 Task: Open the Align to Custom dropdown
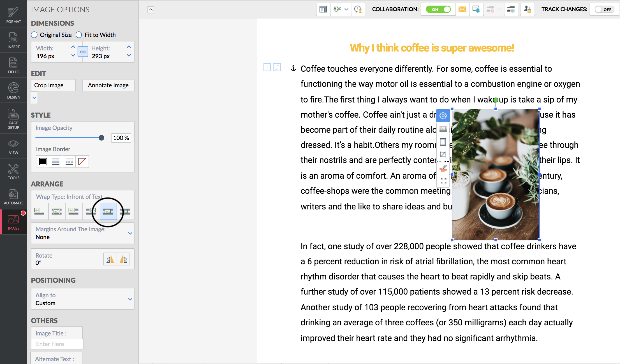130,299
